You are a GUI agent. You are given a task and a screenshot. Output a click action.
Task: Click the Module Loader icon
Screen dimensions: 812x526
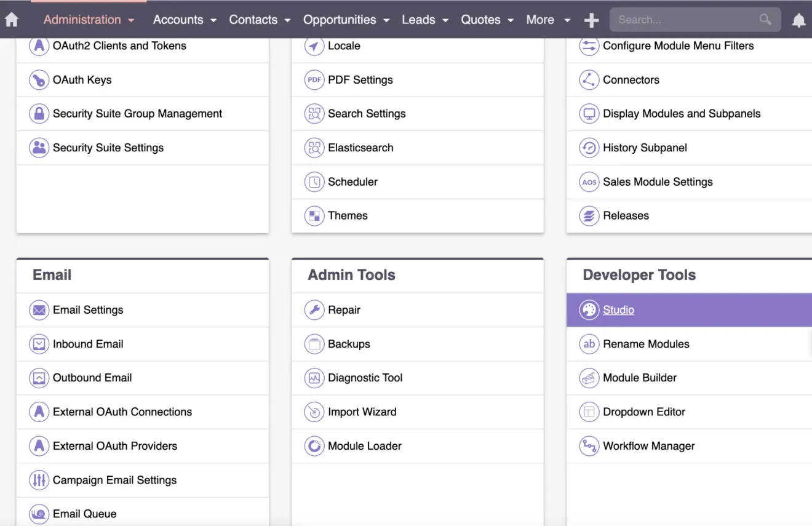(314, 445)
